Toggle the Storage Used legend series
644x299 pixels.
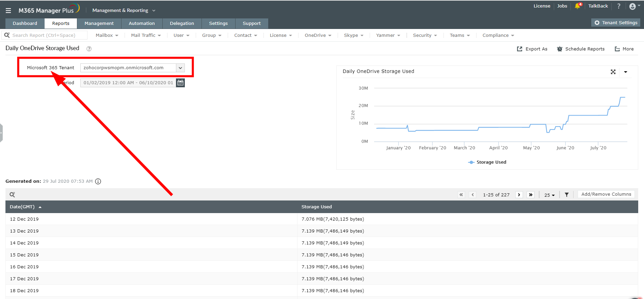tap(487, 162)
